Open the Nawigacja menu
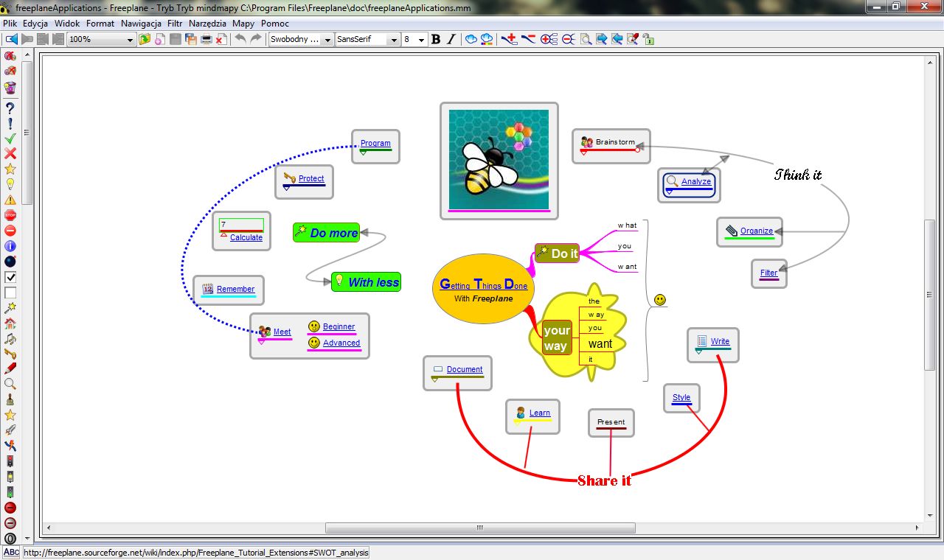The image size is (944, 560). pyautogui.click(x=141, y=24)
